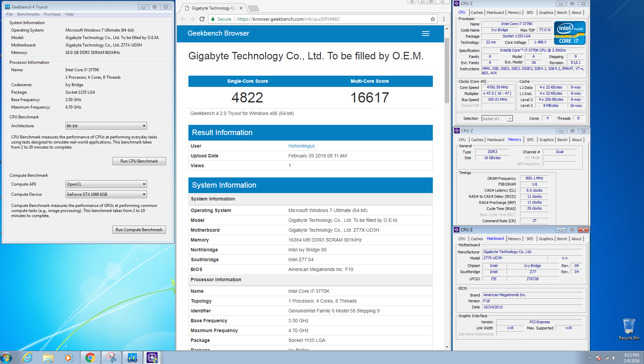Open the CPU-Z Socket #1 selection dropdown

[x=497, y=118]
